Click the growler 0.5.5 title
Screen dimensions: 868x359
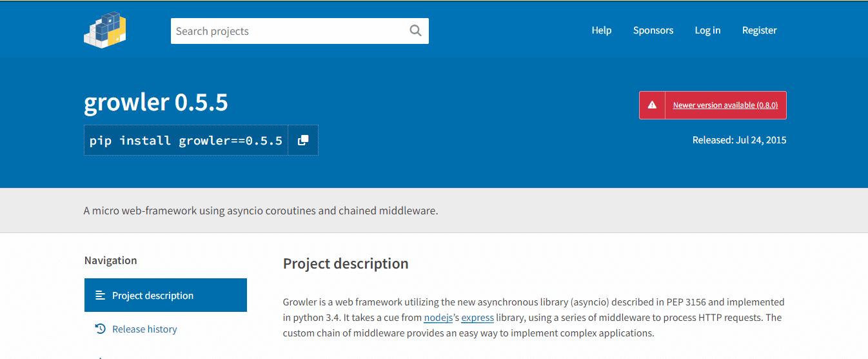[x=156, y=103]
